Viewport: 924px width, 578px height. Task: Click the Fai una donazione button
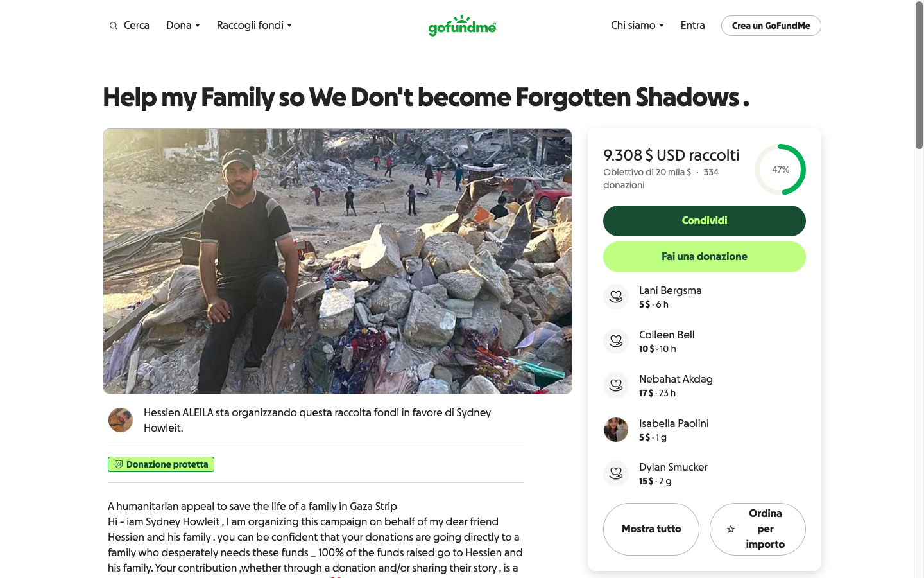pyautogui.click(x=704, y=257)
